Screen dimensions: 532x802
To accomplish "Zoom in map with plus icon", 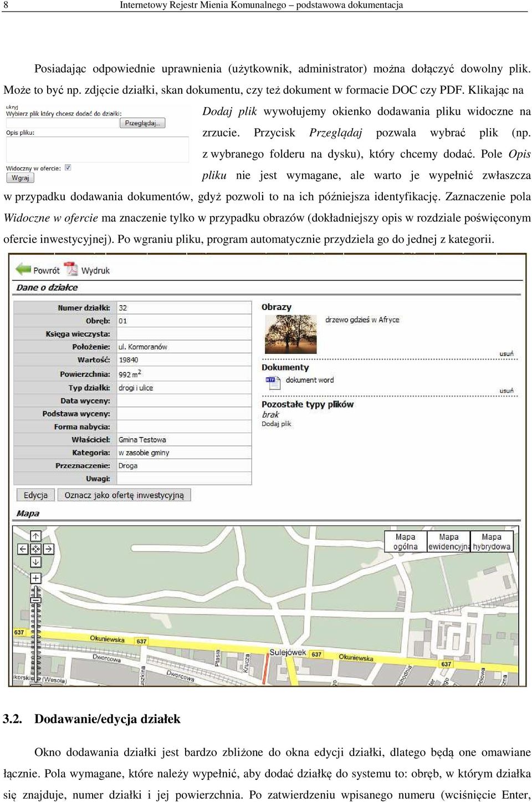I will 35,578.
